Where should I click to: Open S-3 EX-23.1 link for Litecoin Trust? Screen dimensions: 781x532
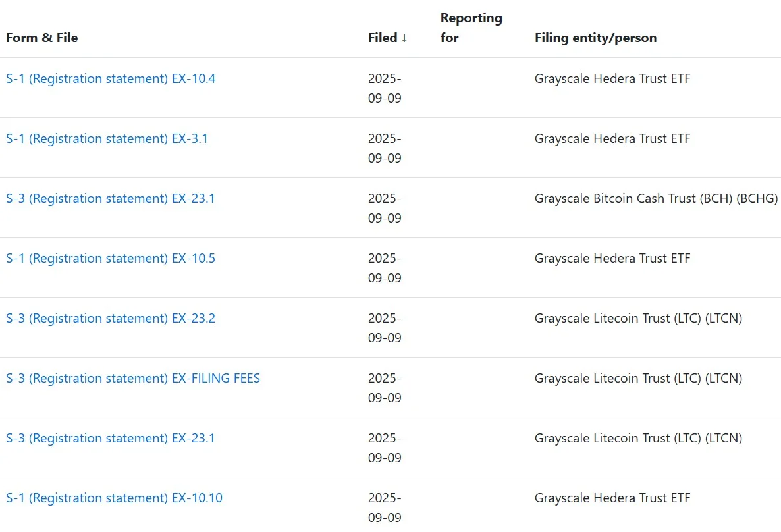tap(111, 438)
